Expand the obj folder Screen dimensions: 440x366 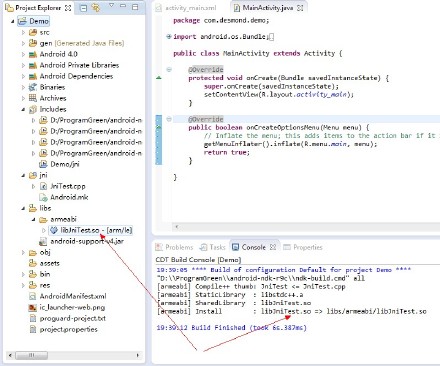coord(23,252)
